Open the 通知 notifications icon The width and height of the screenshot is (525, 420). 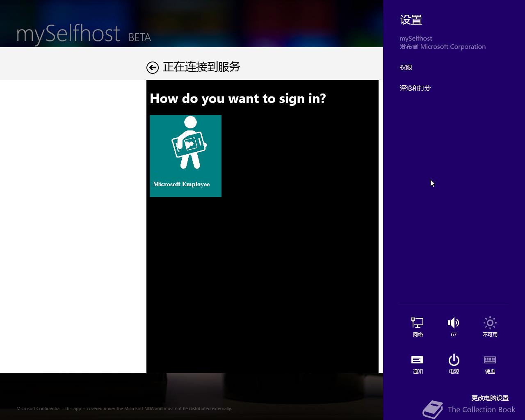418,364
